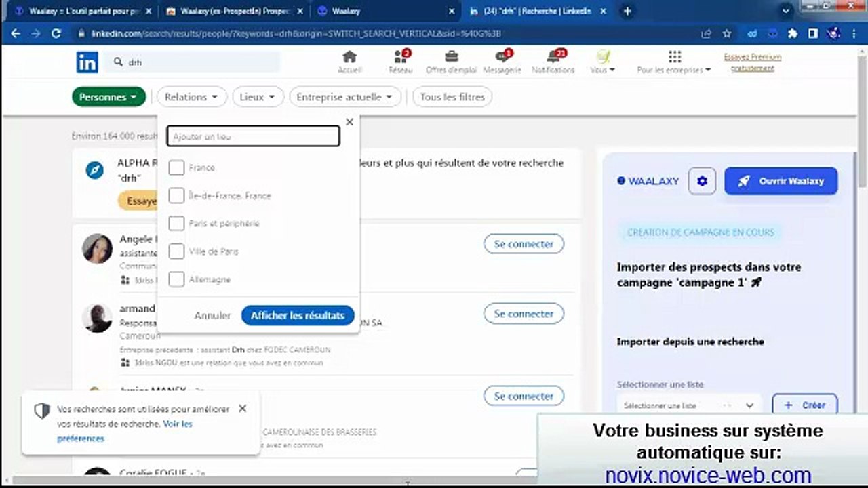Check the Ville de Paris box
Screen dimensions: 868x488
point(176,251)
